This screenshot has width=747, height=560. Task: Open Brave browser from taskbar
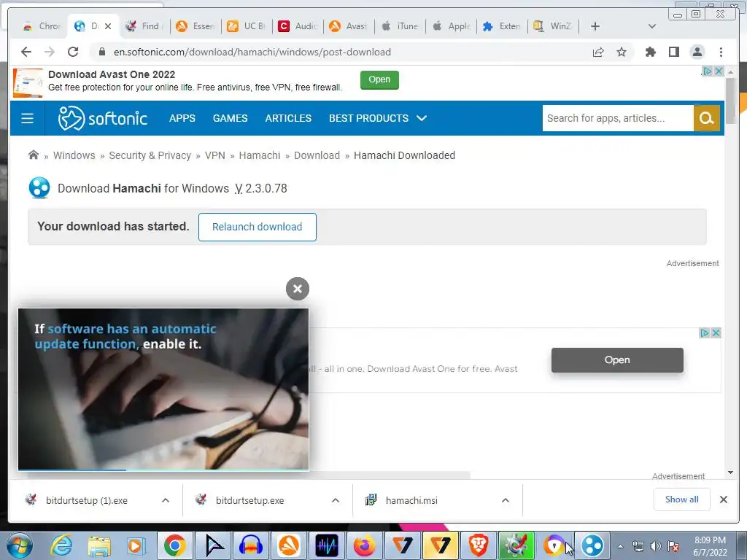478,545
